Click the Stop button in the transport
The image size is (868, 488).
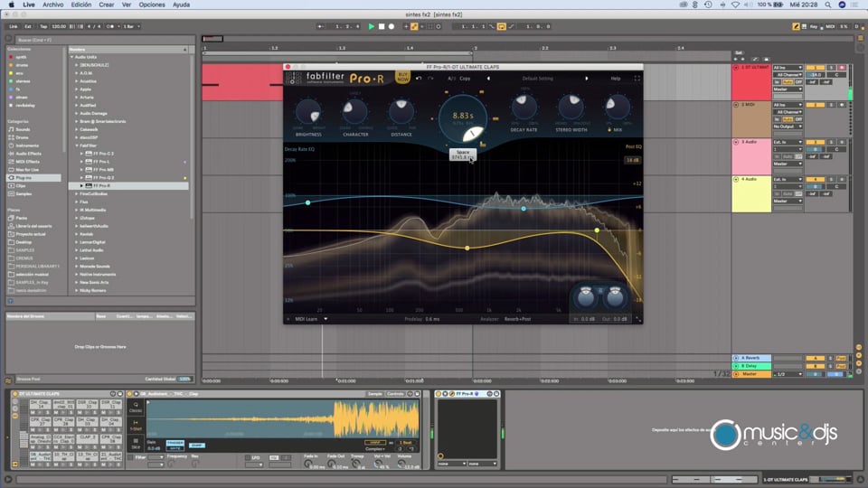click(x=382, y=26)
